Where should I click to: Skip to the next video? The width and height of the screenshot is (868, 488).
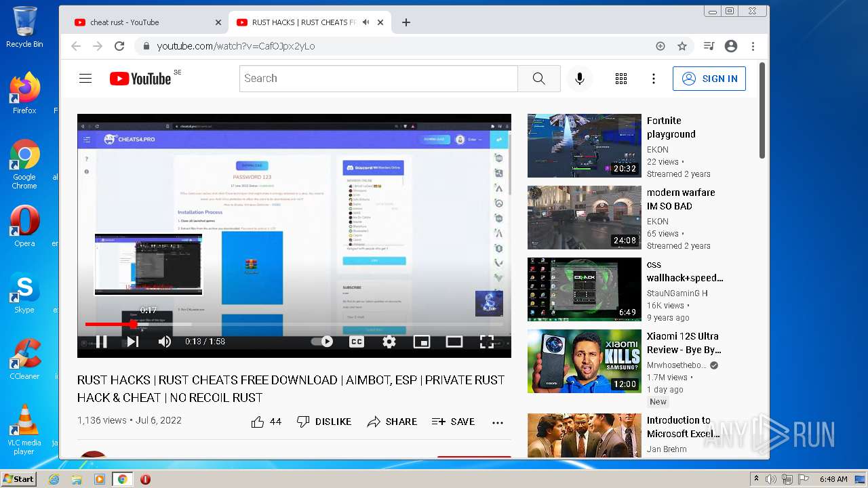coord(133,342)
